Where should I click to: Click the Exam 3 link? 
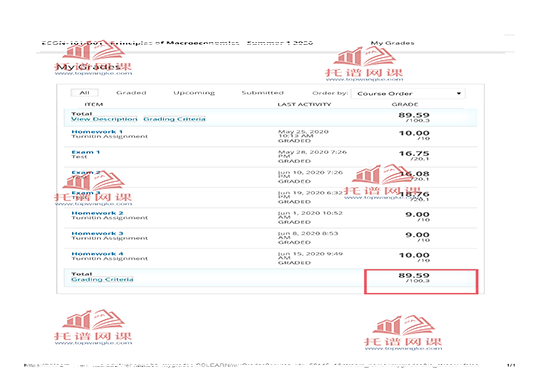[x=86, y=193]
